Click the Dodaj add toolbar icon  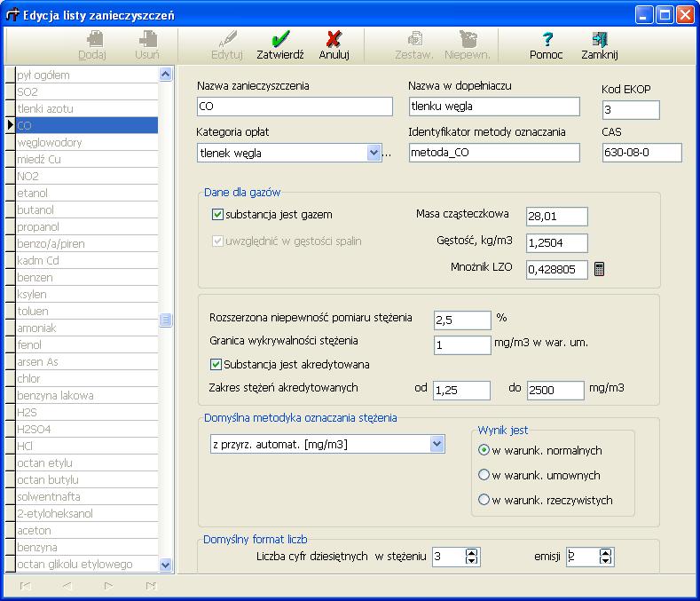pos(92,45)
